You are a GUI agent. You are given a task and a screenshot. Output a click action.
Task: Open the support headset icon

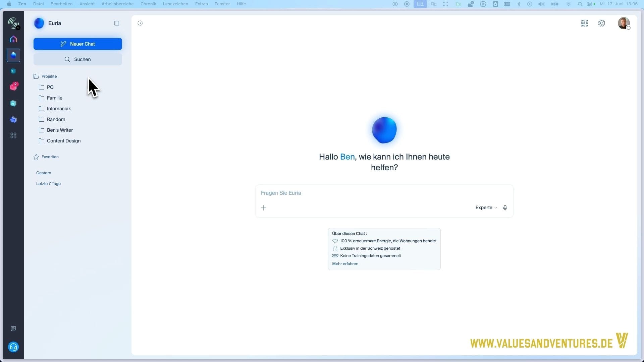click(x=13, y=347)
